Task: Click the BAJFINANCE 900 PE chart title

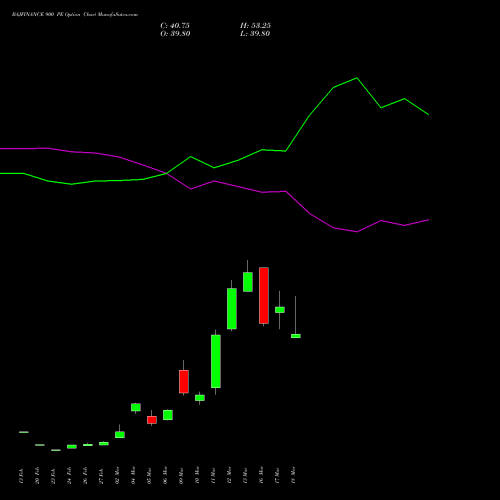Action: click(75, 15)
